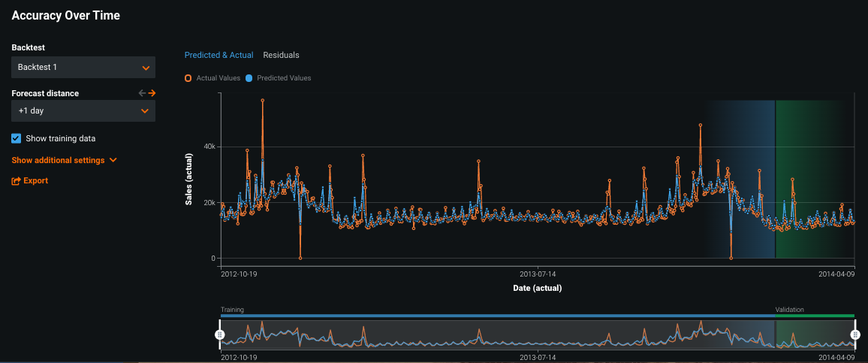Viewport: 868px width, 363px height.
Task: Click the Predicted Values legend label
Action: (x=283, y=78)
